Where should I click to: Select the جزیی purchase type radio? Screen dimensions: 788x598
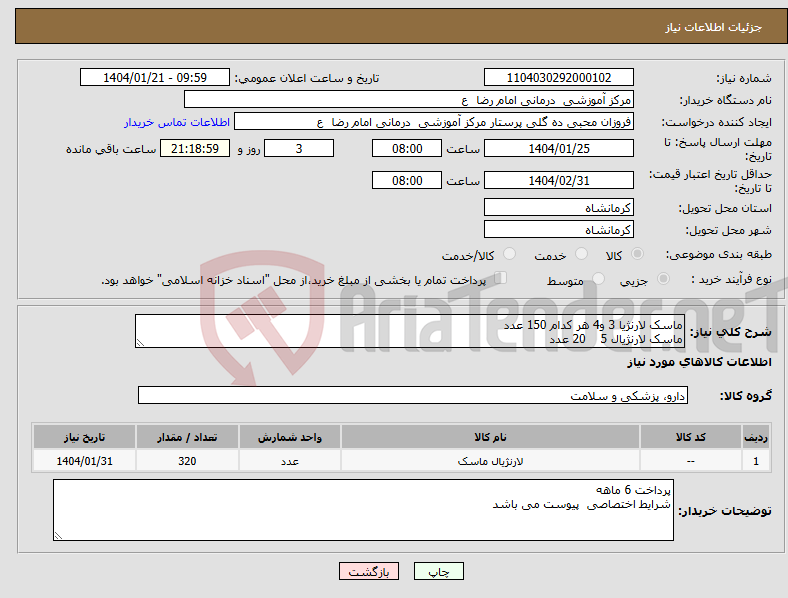point(663,279)
